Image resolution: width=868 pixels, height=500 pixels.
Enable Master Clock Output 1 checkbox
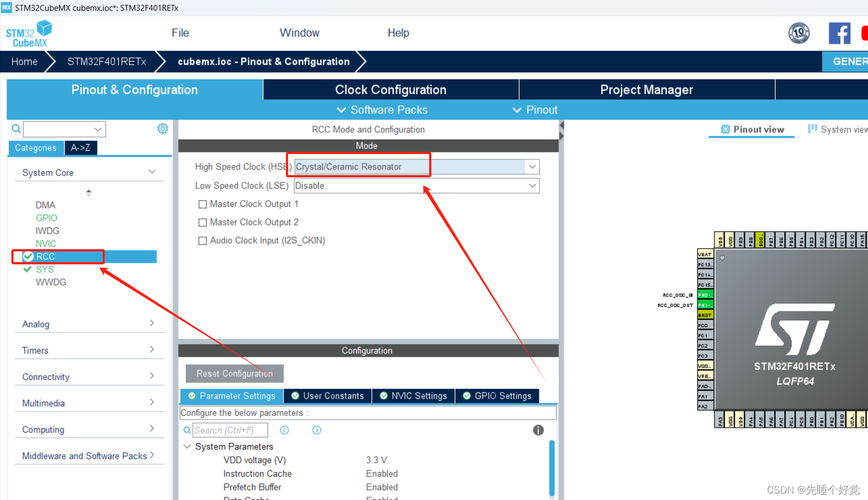point(203,204)
